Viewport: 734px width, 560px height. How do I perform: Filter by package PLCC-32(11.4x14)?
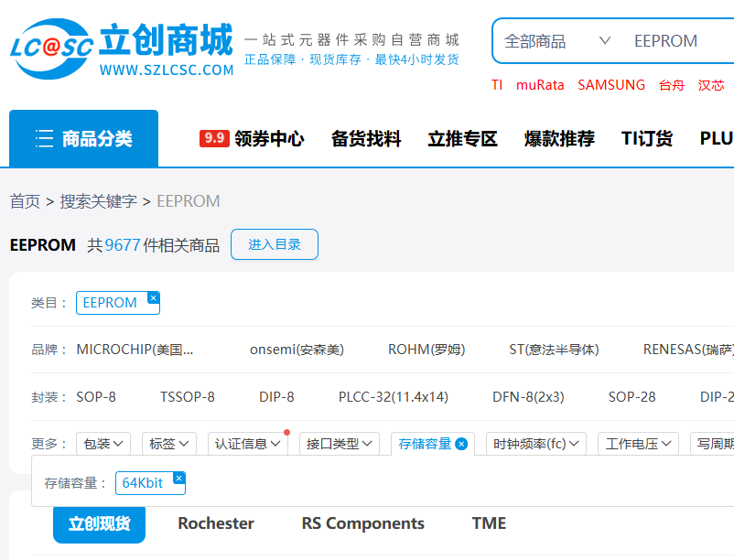tap(394, 397)
